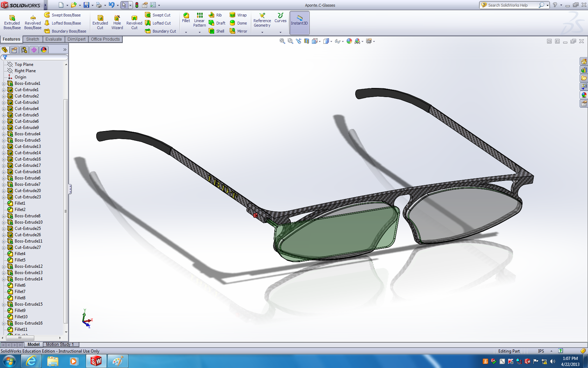This screenshot has height=368, width=588.
Task: Expand the Cut-Extrude1 feature node
Action: click(4, 90)
